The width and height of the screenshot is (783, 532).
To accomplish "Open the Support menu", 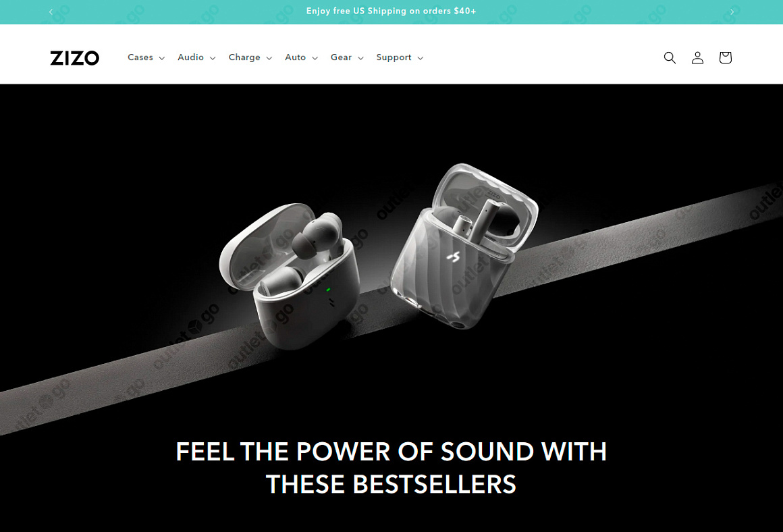I will pos(394,57).
